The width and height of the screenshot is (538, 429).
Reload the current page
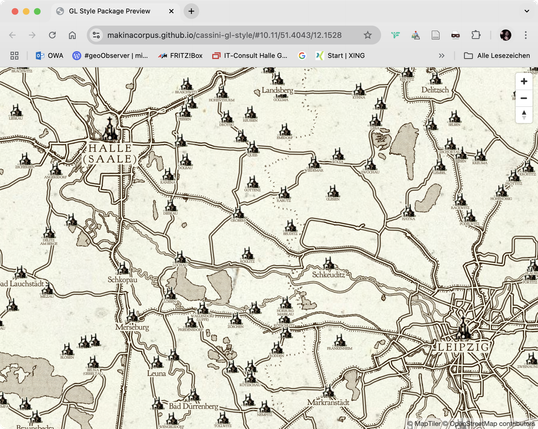click(x=52, y=35)
